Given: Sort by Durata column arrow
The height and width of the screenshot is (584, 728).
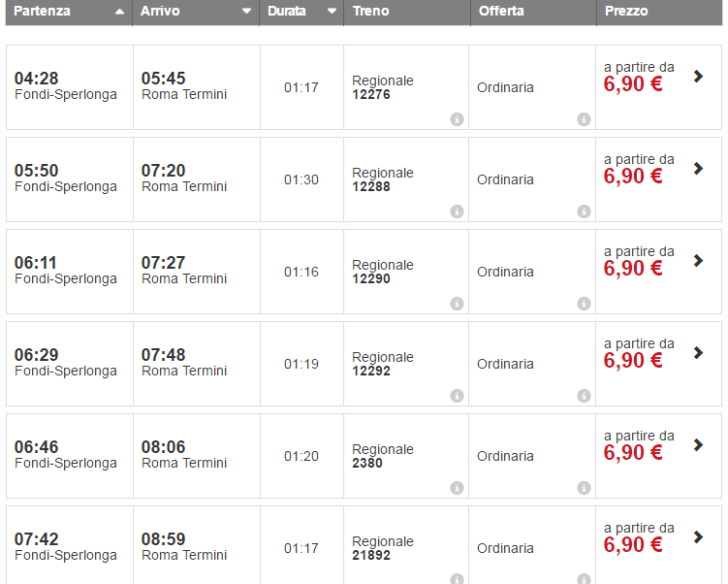Looking at the screenshot, I should pyautogui.click(x=332, y=13).
